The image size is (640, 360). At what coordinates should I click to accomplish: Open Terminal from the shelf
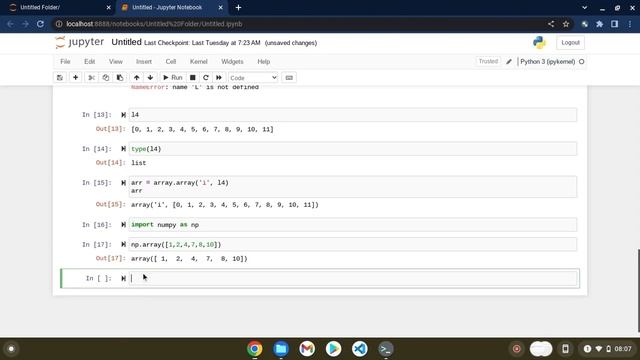(x=386, y=349)
